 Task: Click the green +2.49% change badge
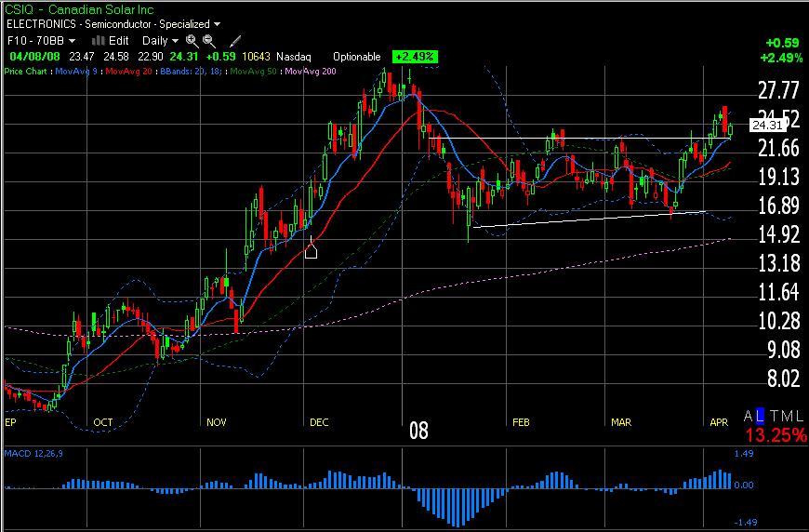tap(415, 56)
